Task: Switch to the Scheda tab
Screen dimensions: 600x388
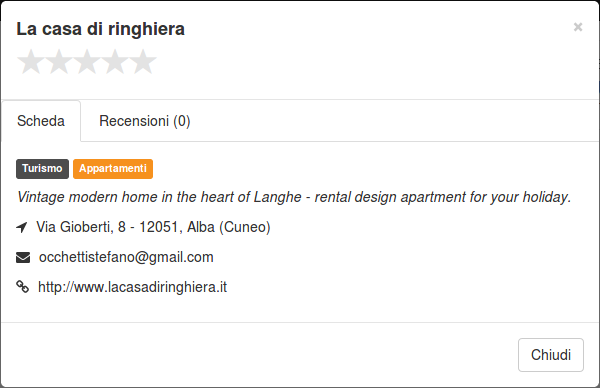Action: (41, 121)
